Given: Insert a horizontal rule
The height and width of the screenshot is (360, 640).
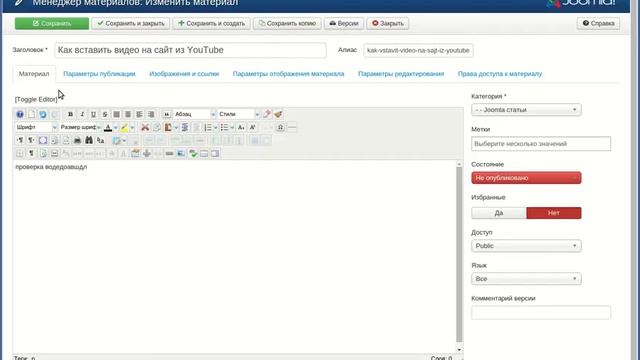Looking at the screenshot, I should point(292,127).
